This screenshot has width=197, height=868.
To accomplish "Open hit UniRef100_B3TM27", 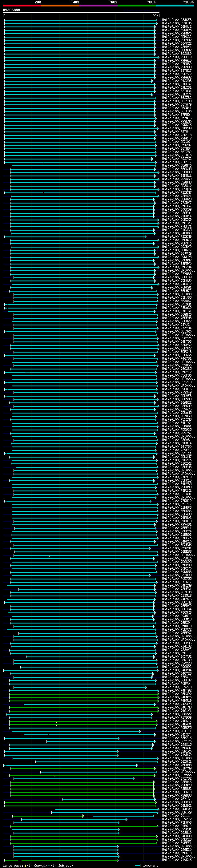I will tap(177, 71).
